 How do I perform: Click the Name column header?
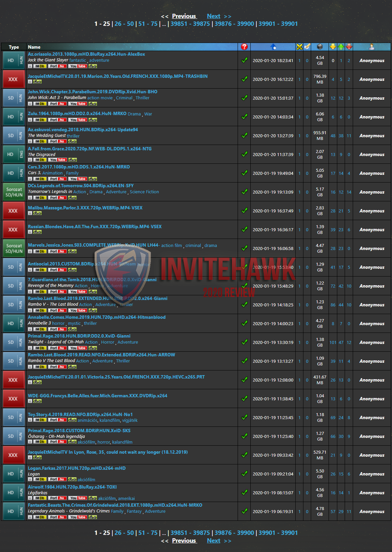coord(34,47)
